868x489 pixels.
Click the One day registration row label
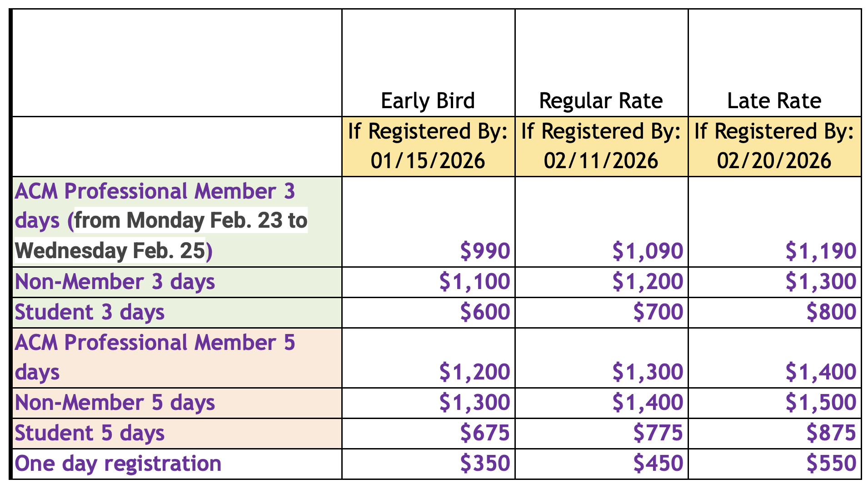click(118, 464)
